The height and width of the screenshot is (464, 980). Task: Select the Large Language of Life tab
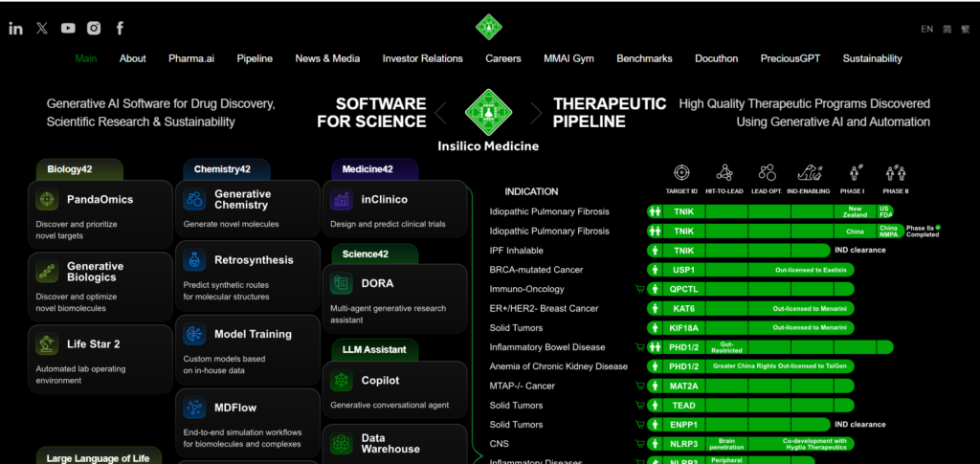99,456
